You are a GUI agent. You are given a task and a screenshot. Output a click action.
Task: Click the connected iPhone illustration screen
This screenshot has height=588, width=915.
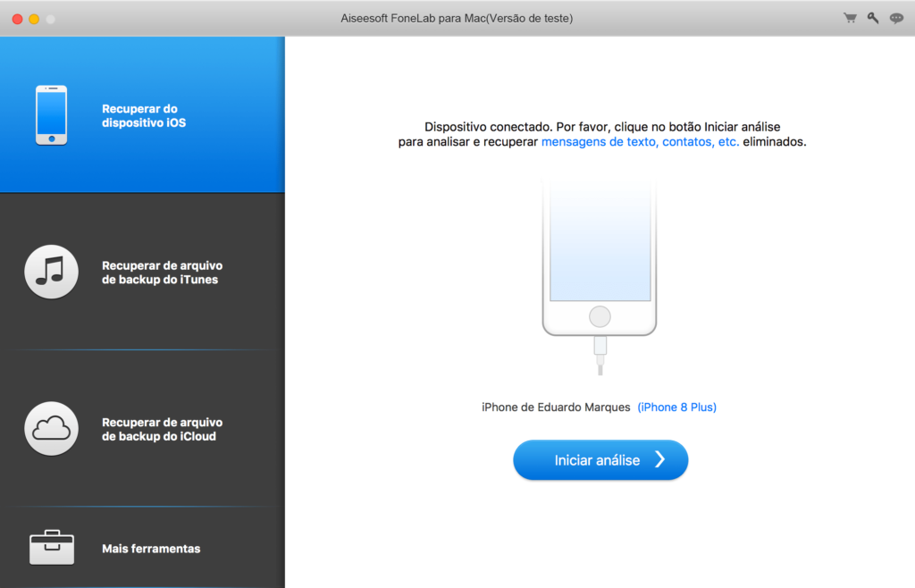click(600, 241)
